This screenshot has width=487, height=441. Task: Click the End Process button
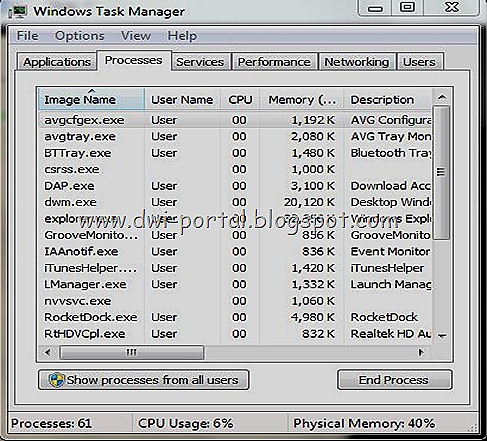394,380
